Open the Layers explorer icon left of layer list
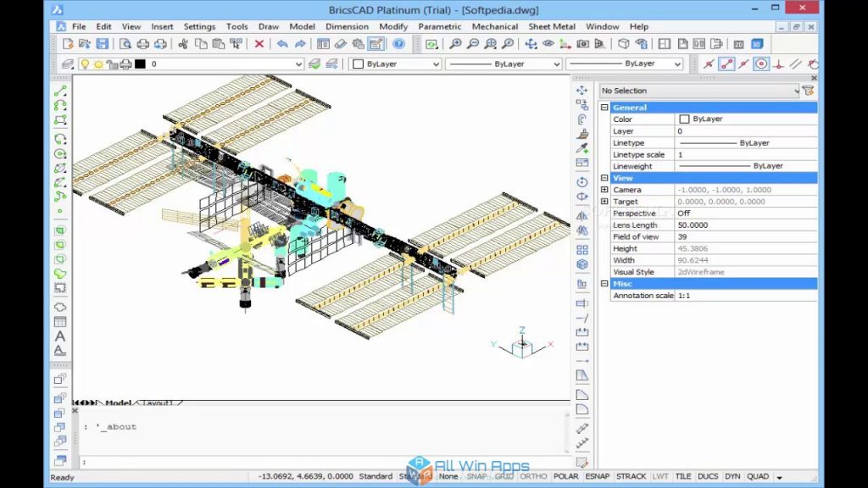The height and width of the screenshot is (488, 868). (68, 64)
